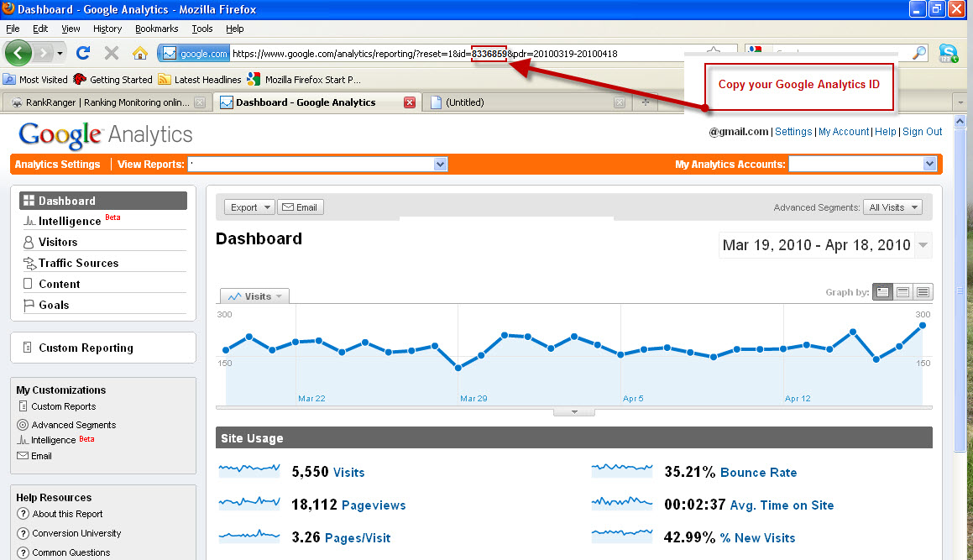Open the Conversion University help link
The image size is (973, 560).
[x=76, y=533]
